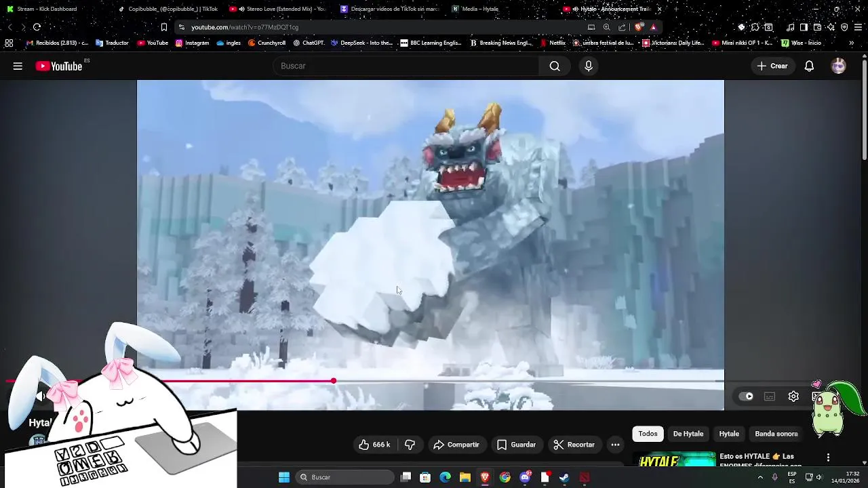
Task: Bookmark this page with the bookmark icon
Action: (x=163, y=27)
